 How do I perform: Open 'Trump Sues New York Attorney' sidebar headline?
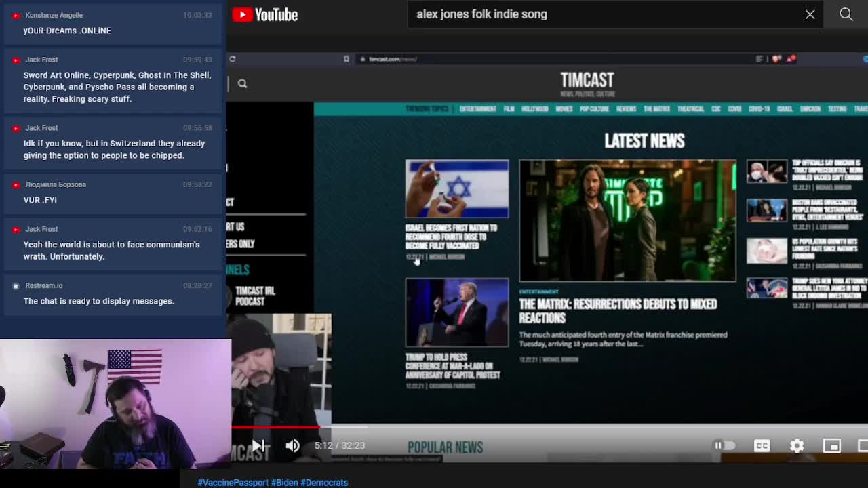click(x=830, y=288)
